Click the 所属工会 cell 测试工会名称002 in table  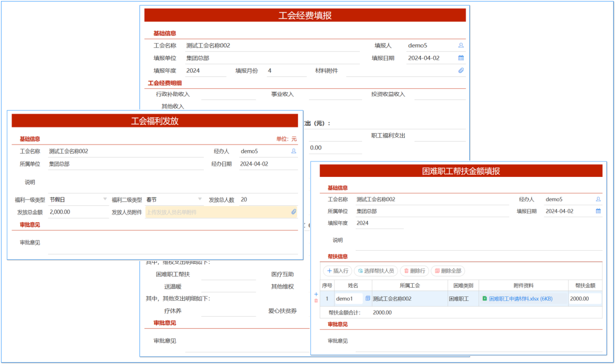409,299
